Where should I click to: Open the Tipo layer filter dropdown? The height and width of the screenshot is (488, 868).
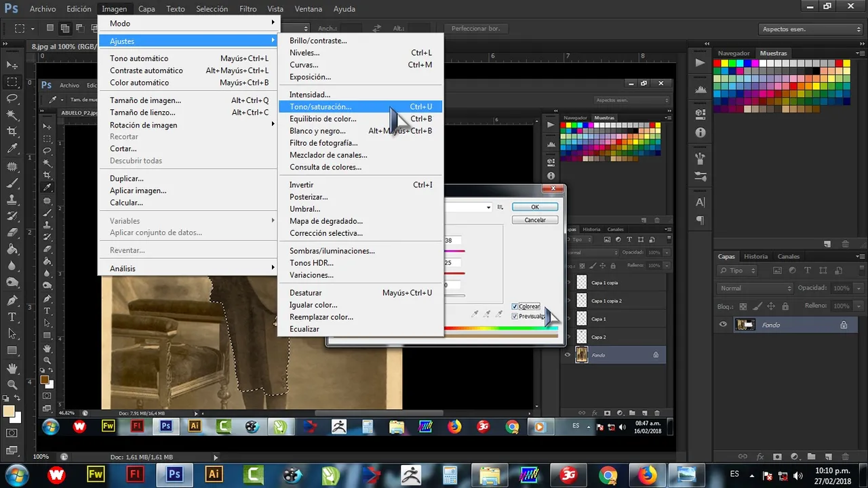(738, 270)
